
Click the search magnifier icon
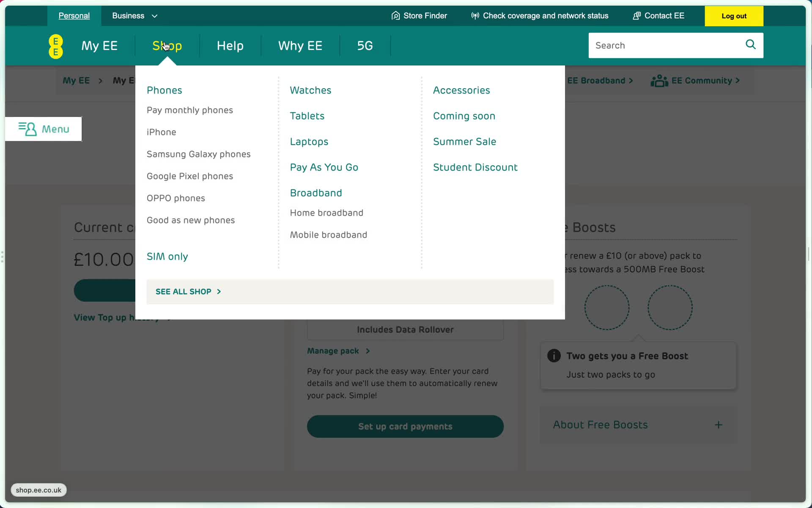click(751, 44)
